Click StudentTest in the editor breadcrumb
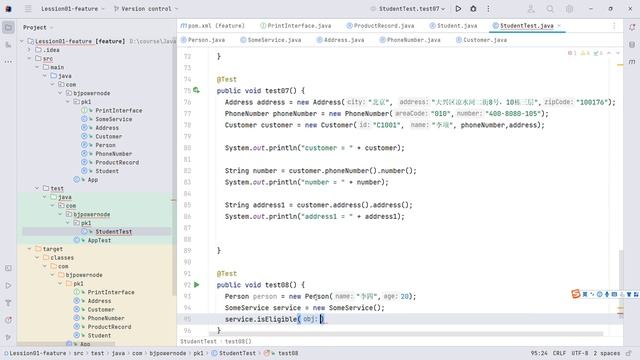The height and width of the screenshot is (360, 640). [198, 341]
